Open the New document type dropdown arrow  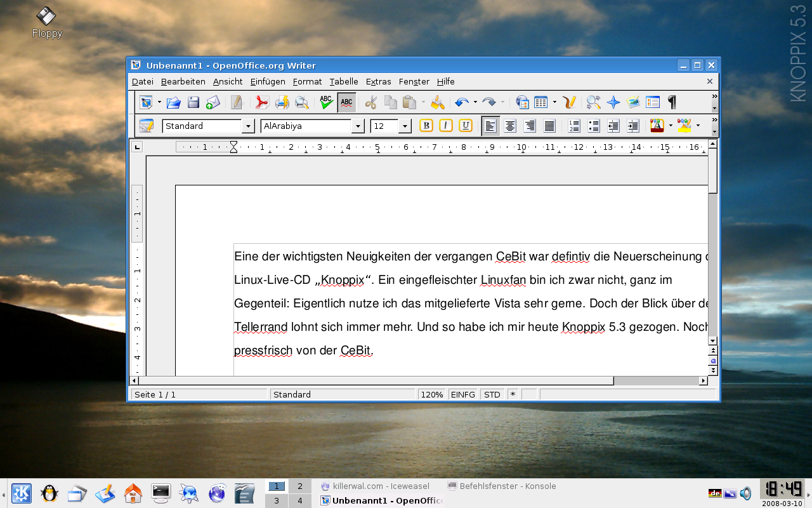coord(159,102)
